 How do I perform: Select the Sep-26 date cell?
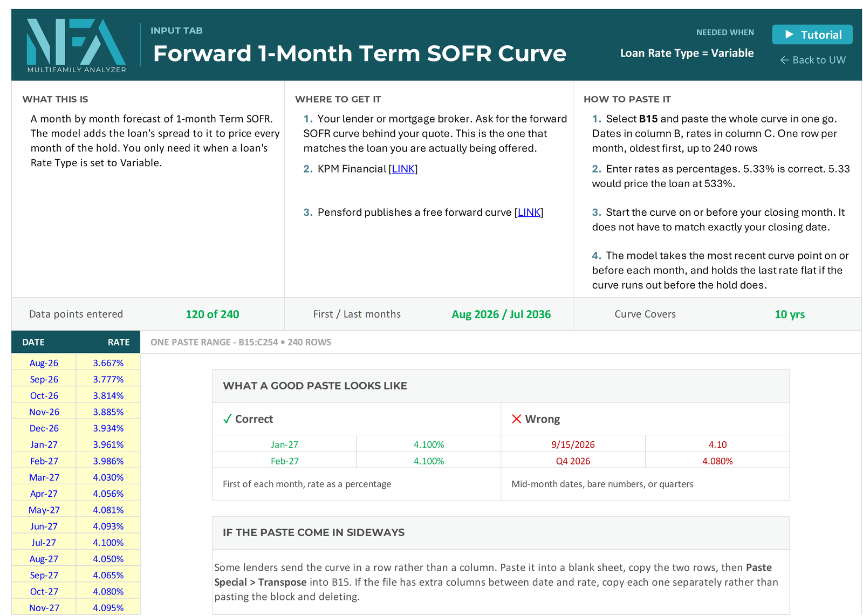click(44, 379)
